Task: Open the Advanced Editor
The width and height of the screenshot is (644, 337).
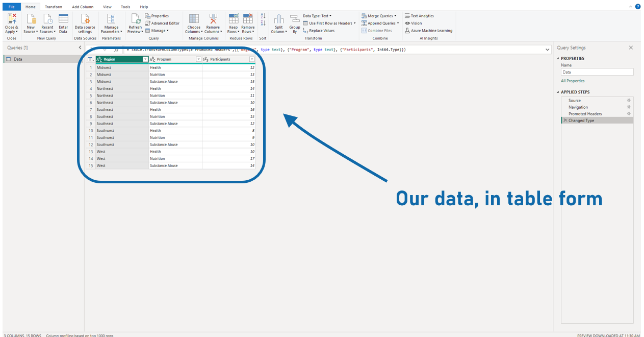Action: click(163, 22)
